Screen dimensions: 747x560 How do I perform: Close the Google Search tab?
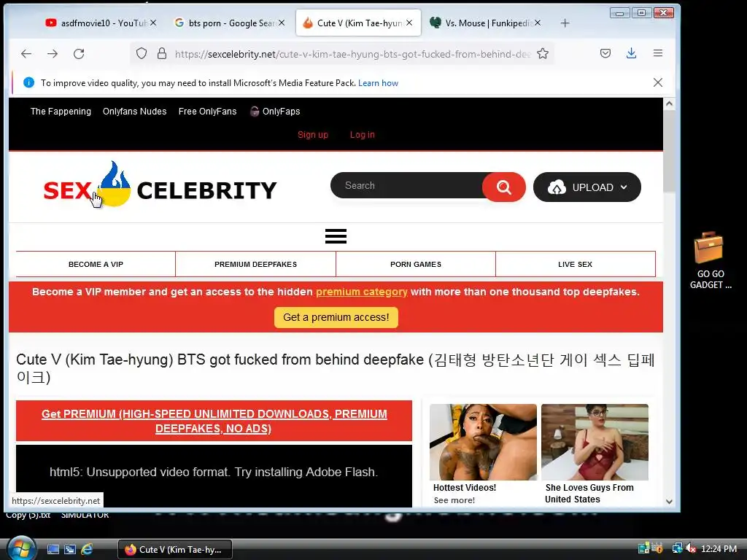[282, 23]
